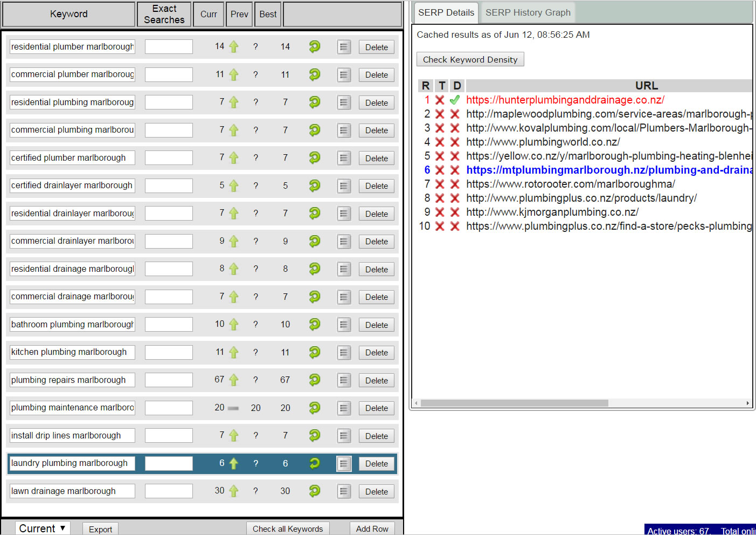Open SERP details for plumbing maintenance marlborough
Image resolution: width=756 pixels, height=535 pixels.
pos(344,408)
